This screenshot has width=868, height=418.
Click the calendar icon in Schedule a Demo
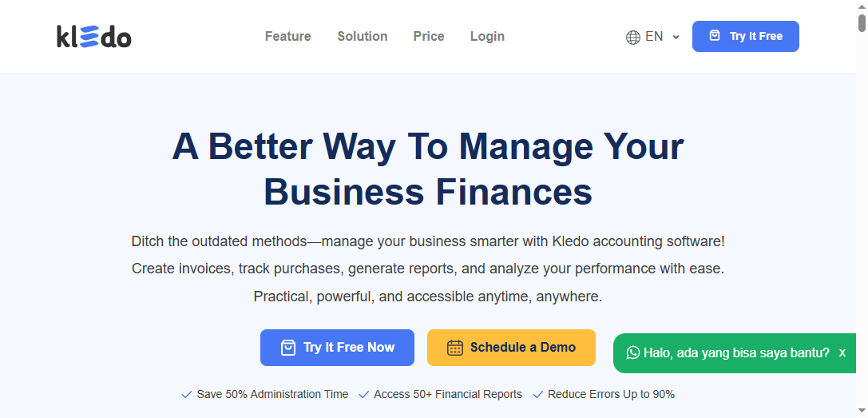click(x=455, y=348)
